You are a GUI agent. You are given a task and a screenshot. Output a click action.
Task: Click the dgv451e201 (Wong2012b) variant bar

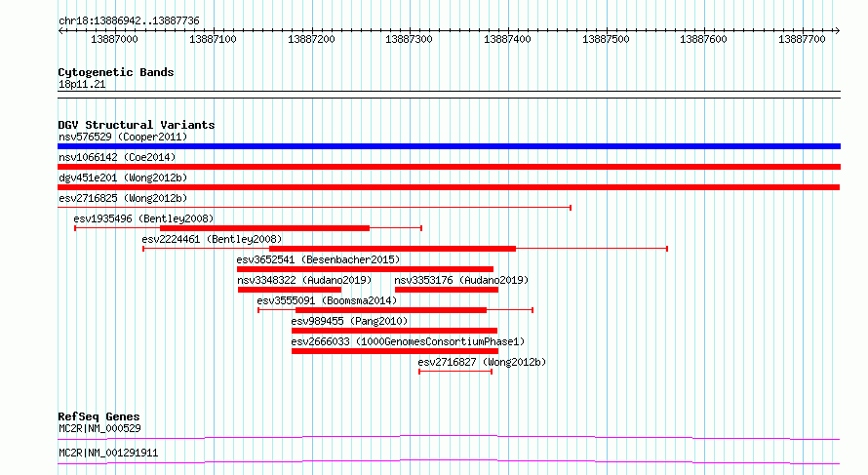[x=449, y=187]
